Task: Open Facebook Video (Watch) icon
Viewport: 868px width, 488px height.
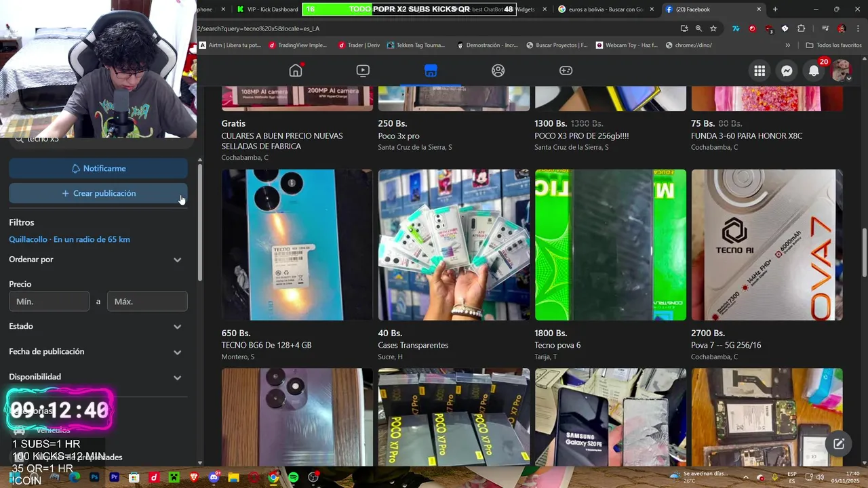Action: point(363,70)
